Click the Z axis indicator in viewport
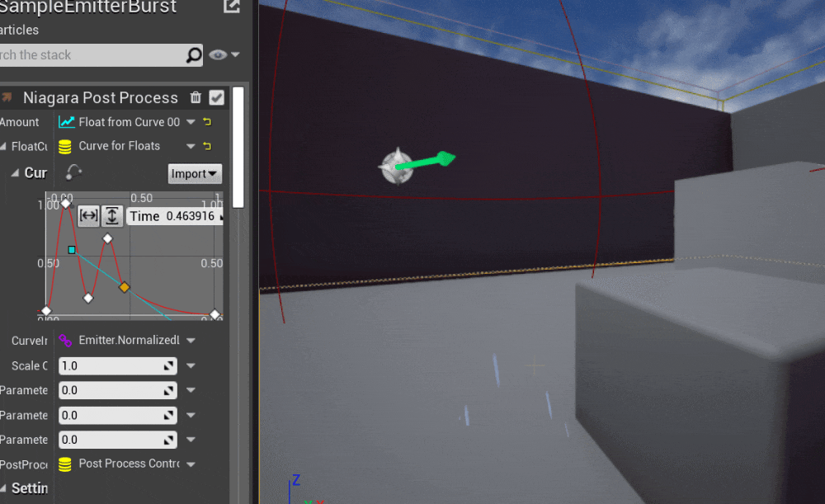Image resolution: width=825 pixels, height=504 pixels. 296,480
